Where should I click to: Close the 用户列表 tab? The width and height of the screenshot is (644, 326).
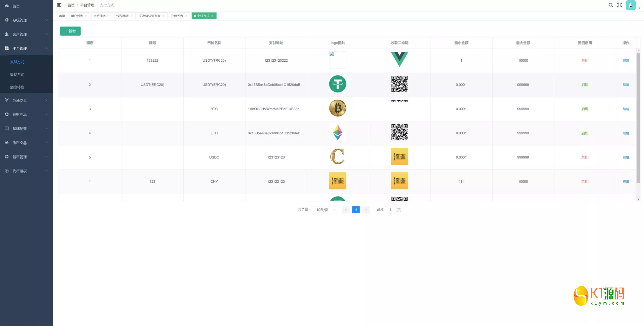click(x=86, y=16)
